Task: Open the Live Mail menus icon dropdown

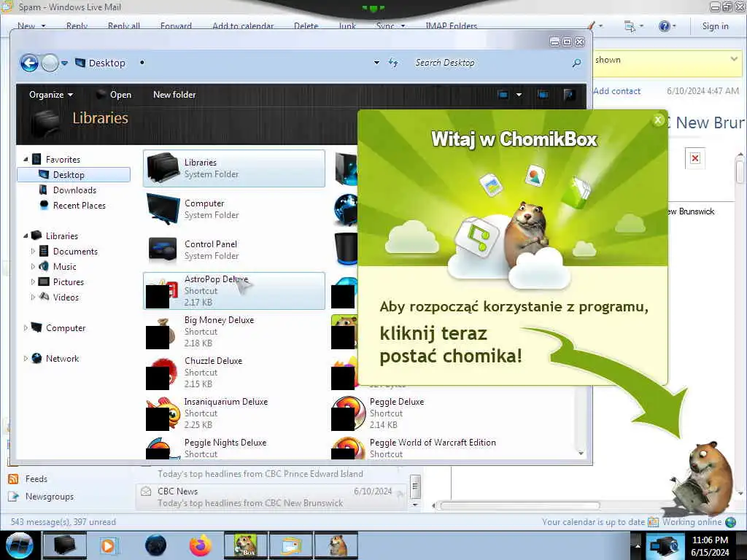Action: coord(634,26)
